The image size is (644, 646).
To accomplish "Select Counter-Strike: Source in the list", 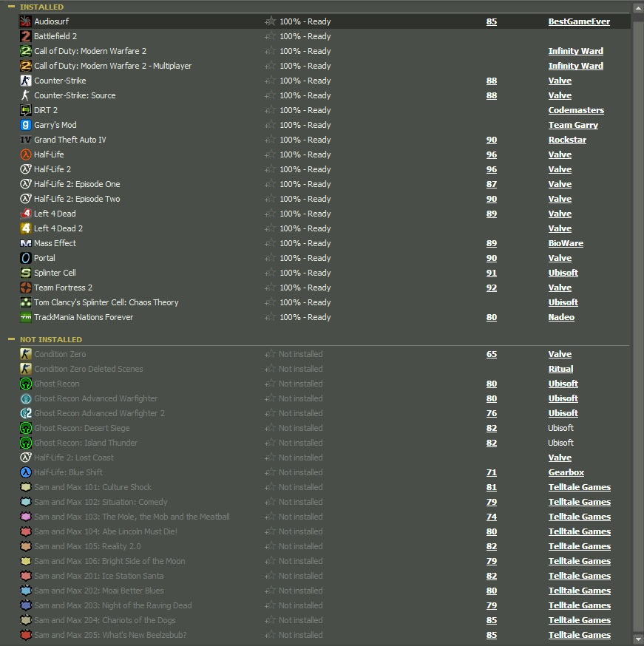I will coord(75,95).
